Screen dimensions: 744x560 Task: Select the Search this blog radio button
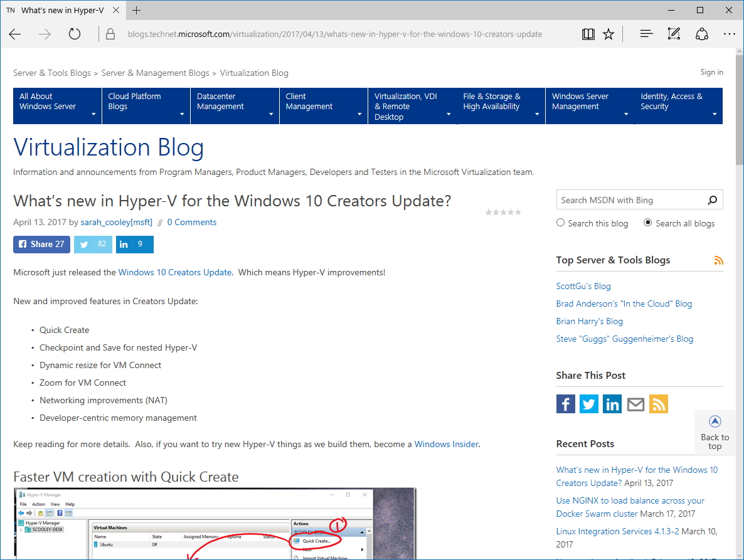[560, 223]
